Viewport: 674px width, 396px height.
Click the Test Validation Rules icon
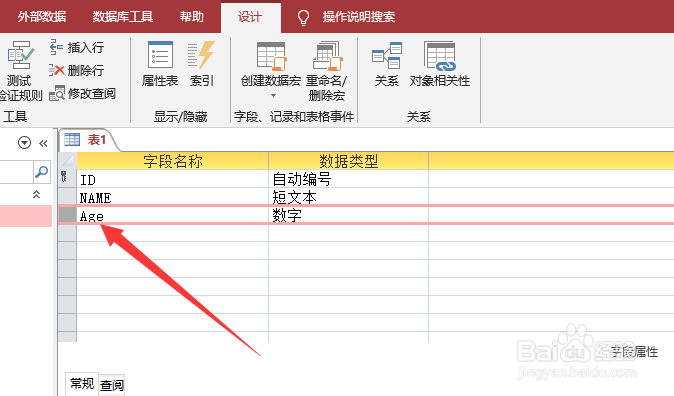pos(20,55)
